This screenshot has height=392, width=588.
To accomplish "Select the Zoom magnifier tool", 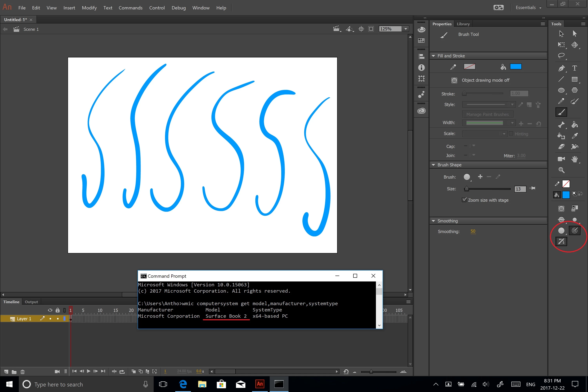I will click(x=561, y=170).
